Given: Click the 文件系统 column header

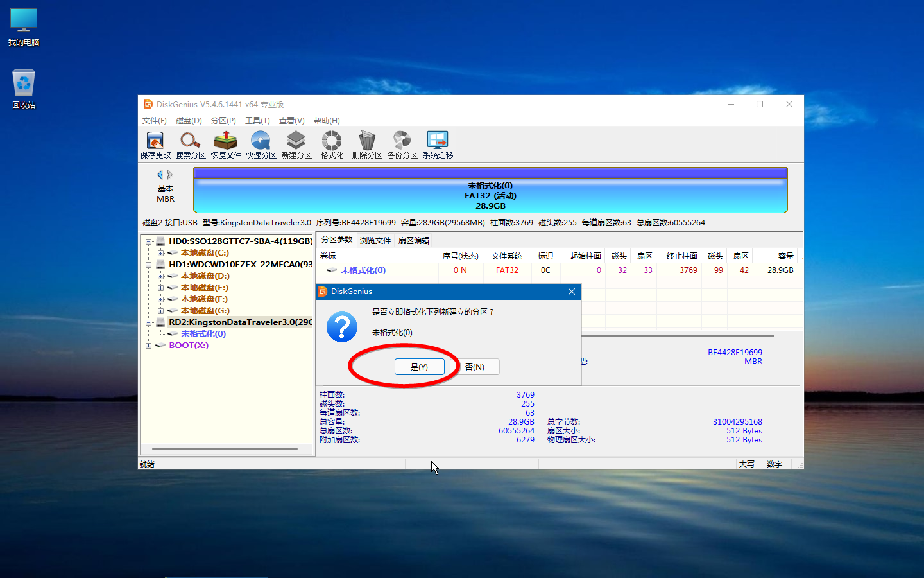Looking at the screenshot, I should 507,256.
